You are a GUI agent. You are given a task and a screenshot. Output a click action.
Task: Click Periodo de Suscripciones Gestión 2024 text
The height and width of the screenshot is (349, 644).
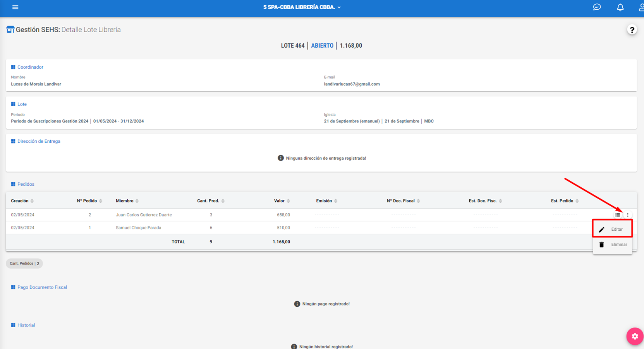pyautogui.click(x=50, y=121)
